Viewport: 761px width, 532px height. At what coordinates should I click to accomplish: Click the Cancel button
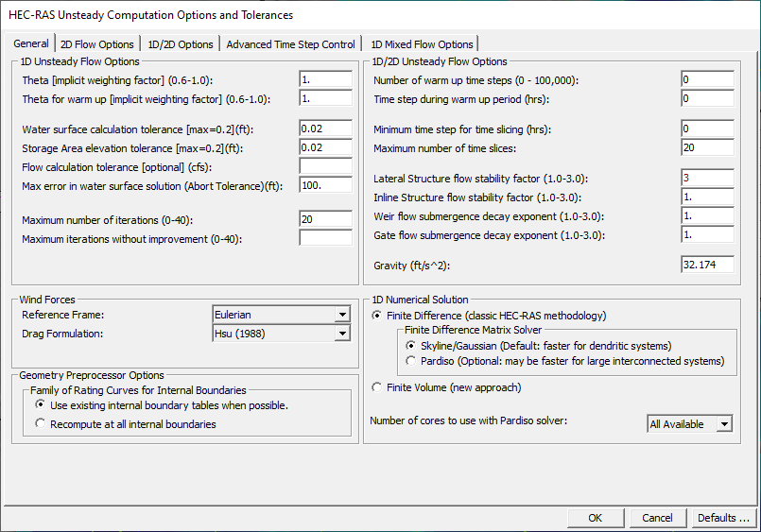coord(658,518)
